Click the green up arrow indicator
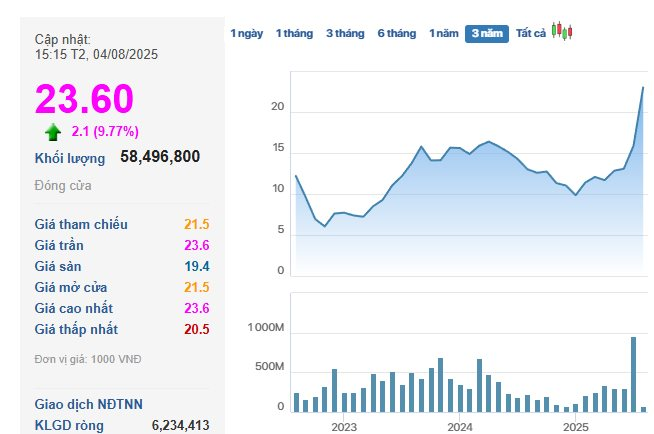The width and height of the screenshot is (654, 434). pyautogui.click(x=52, y=131)
